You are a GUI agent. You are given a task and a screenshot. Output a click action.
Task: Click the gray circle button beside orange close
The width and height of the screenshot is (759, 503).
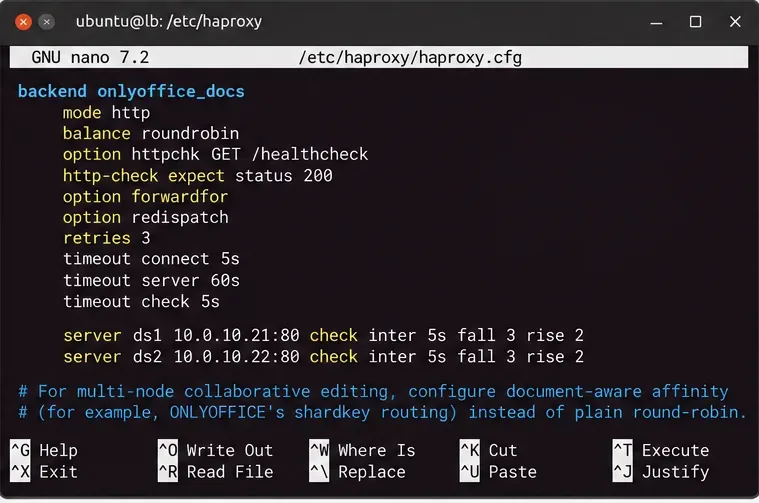point(46,22)
